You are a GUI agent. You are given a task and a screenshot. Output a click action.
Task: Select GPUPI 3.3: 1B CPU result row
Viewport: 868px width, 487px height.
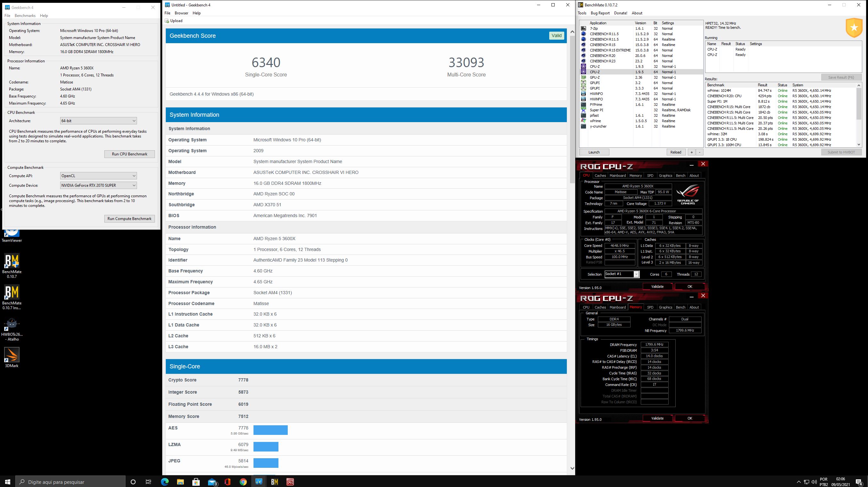781,139
